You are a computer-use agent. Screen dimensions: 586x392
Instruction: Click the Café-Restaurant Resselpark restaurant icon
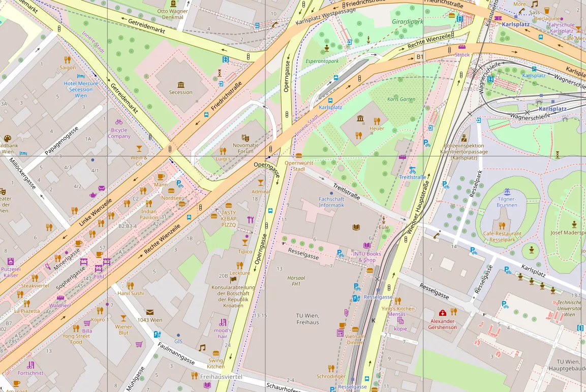[502, 226]
